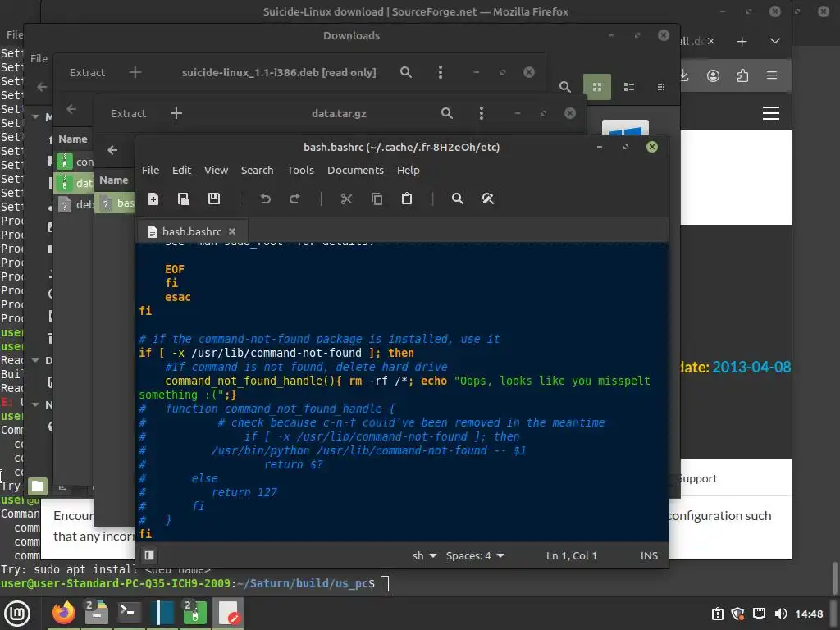This screenshot has width=840, height=630.
Task: Search inside the suicide-linux deb archive
Action: tap(406, 72)
